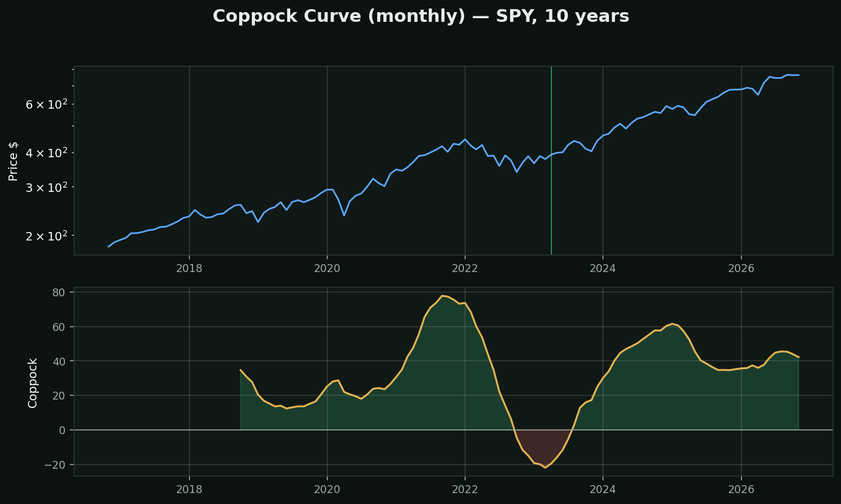Click the "2022" label under the price chart
This screenshot has height=504, width=841.
point(465,268)
